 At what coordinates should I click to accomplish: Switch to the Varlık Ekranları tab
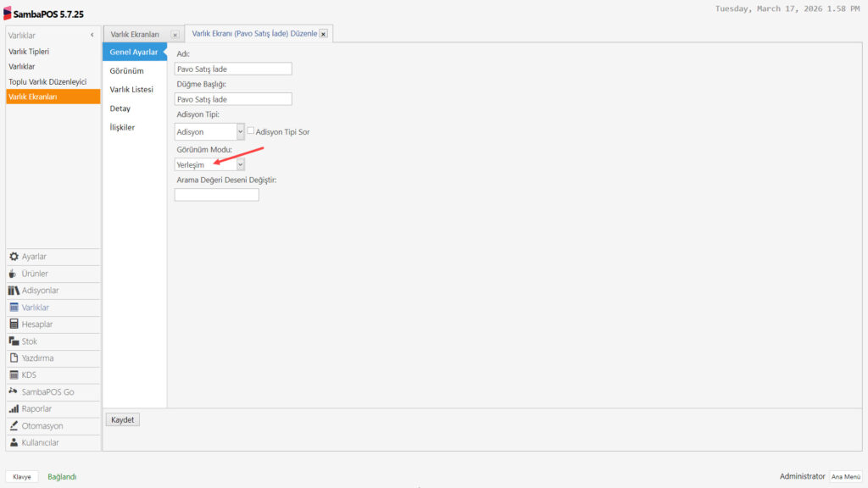pyautogui.click(x=135, y=34)
